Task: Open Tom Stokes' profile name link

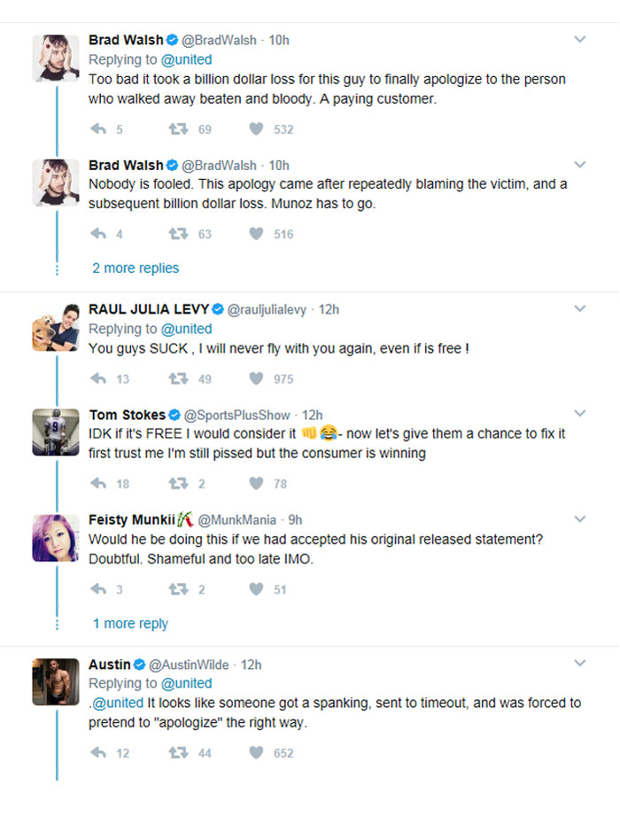Action: pos(128,415)
